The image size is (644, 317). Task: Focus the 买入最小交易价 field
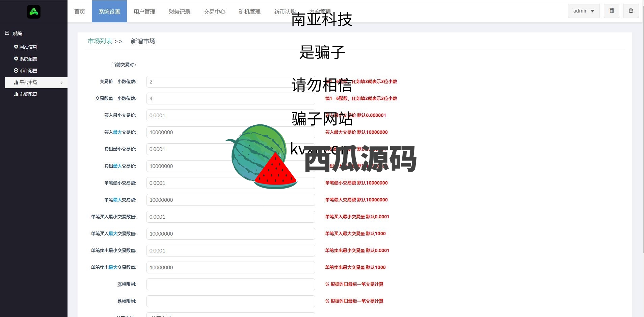[x=231, y=115]
